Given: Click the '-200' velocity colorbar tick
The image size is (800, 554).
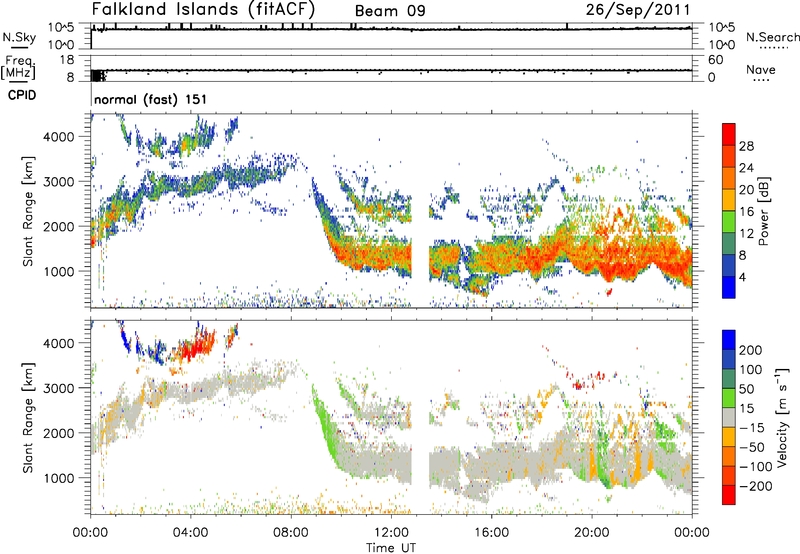Looking at the screenshot, I should coord(756,486).
